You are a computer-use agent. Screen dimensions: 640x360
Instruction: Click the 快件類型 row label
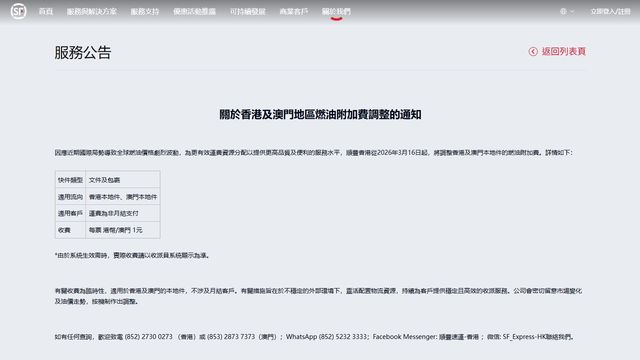(70, 180)
